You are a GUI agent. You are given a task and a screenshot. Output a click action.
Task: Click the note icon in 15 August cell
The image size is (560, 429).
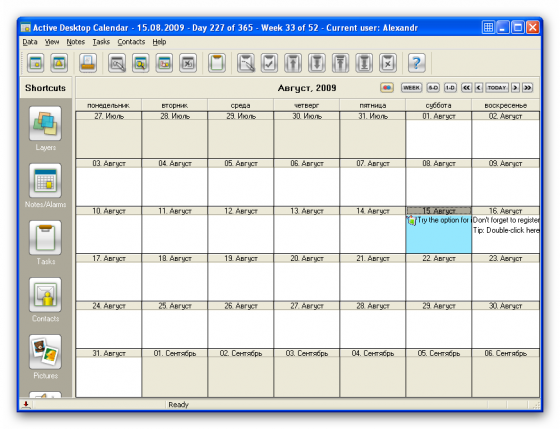coord(411,220)
